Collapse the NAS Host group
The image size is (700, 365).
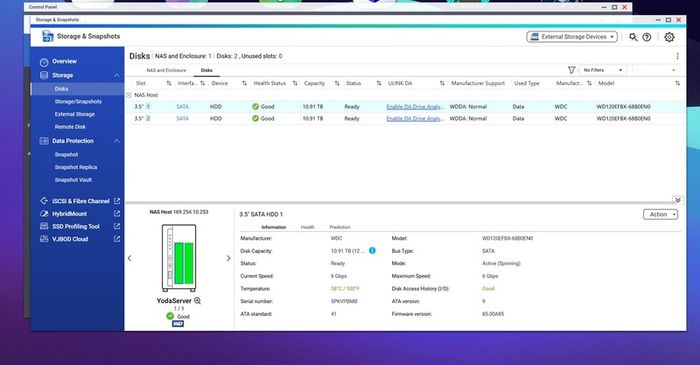[x=129, y=95]
